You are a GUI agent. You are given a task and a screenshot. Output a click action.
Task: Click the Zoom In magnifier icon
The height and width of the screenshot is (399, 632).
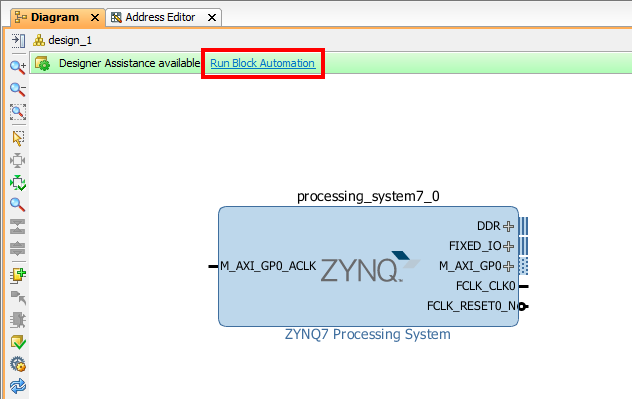(x=18, y=67)
